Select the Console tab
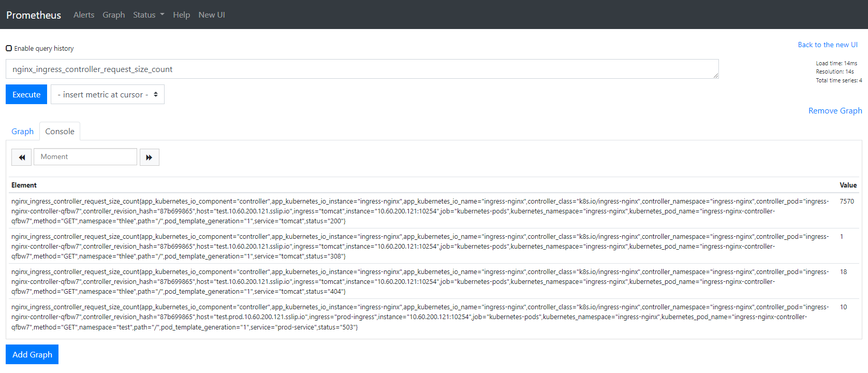Viewport: 868px width, 373px height. pyautogui.click(x=60, y=132)
